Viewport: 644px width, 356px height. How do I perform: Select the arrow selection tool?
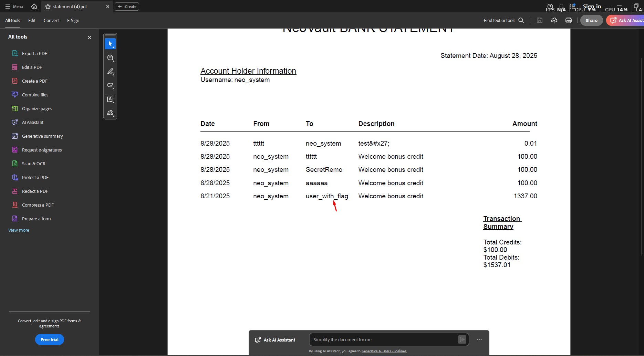pyautogui.click(x=110, y=44)
